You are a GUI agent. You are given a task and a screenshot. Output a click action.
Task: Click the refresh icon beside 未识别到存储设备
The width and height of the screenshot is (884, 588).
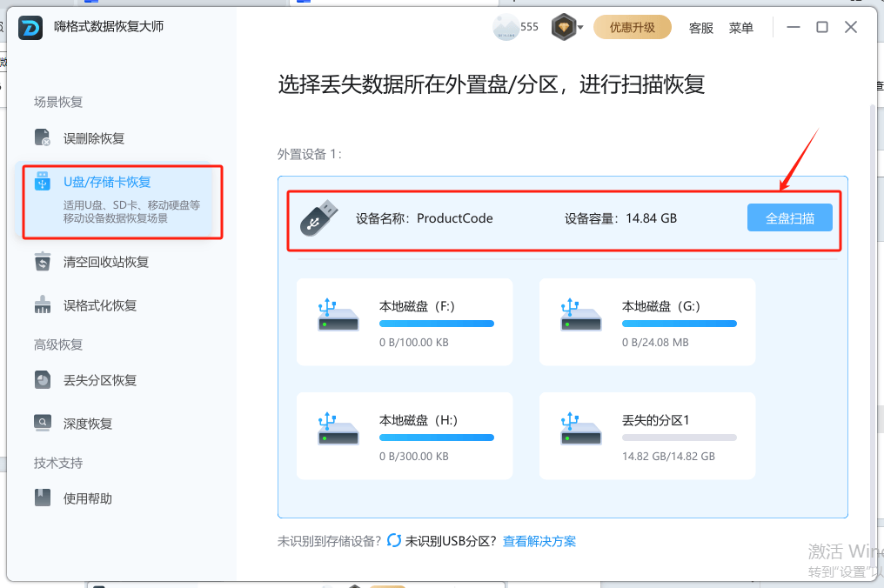(394, 541)
